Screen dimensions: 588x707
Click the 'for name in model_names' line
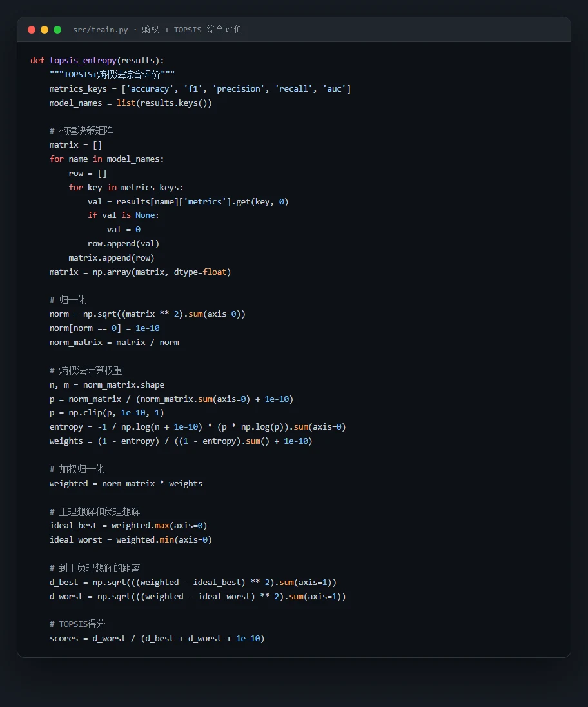[x=107, y=159]
